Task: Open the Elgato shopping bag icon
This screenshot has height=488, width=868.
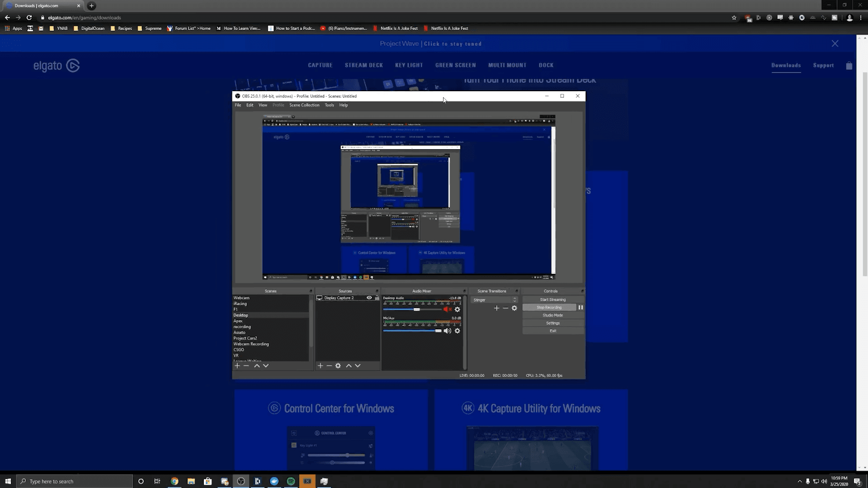Action: (849, 65)
